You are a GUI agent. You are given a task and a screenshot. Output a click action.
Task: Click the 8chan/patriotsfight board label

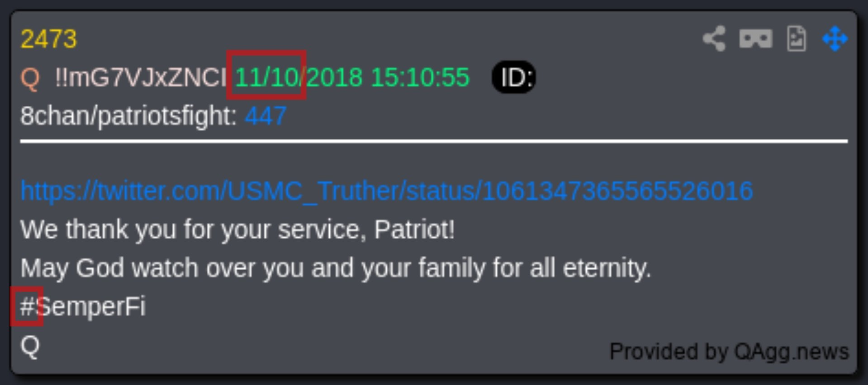[128, 116]
